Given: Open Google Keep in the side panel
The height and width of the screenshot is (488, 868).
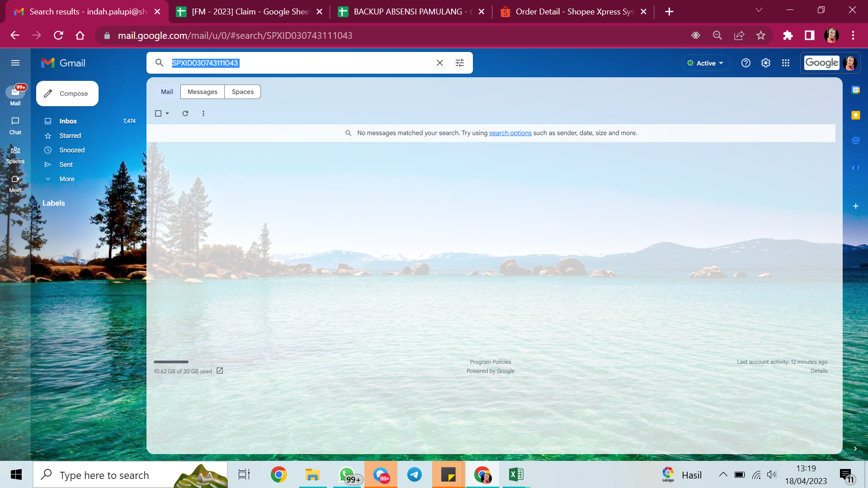Looking at the screenshot, I should tap(855, 115).
